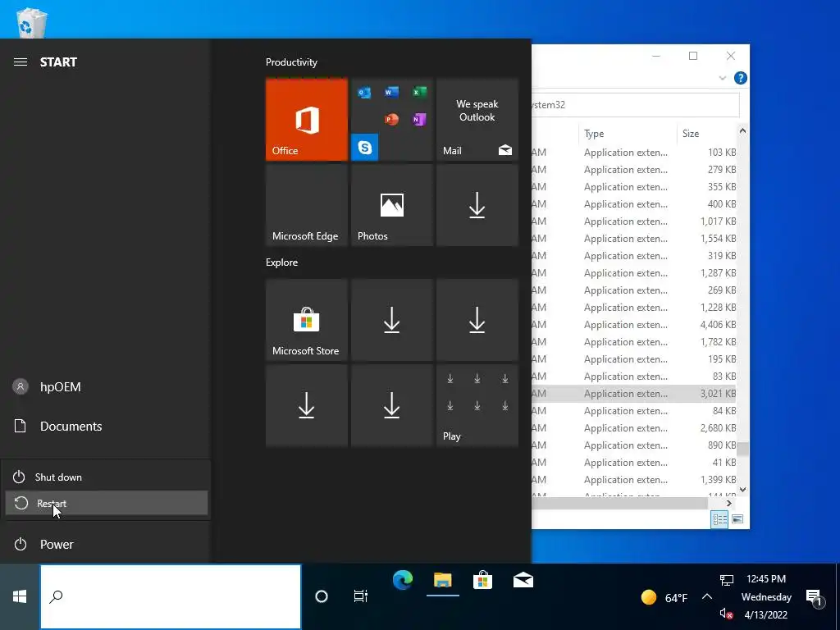The width and height of the screenshot is (840, 630).
Task: Open the Documents folder from Start
Action: click(x=107, y=426)
